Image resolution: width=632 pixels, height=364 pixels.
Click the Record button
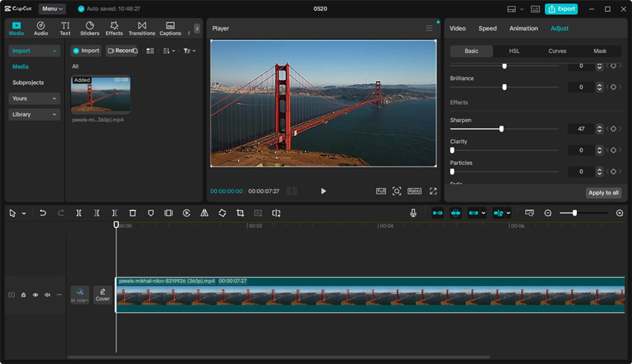[122, 51]
